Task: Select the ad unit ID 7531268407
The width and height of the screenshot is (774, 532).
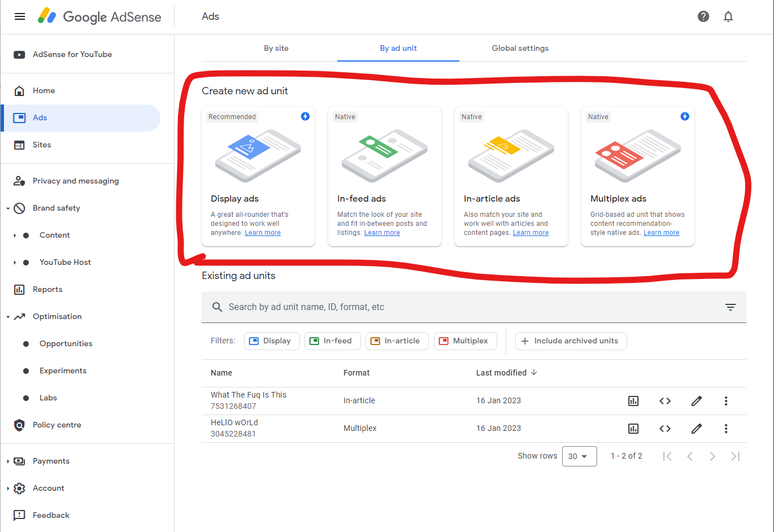Action: point(233,406)
